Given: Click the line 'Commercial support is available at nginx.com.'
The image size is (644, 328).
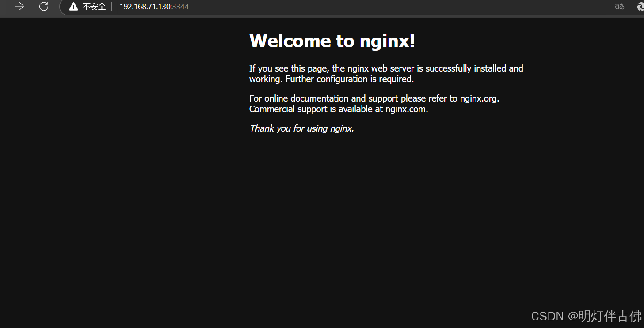Looking at the screenshot, I should point(339,109).
